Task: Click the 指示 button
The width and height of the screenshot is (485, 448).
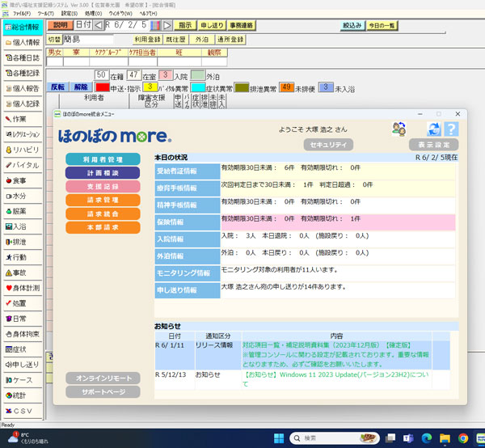Action: click(185, 25)
